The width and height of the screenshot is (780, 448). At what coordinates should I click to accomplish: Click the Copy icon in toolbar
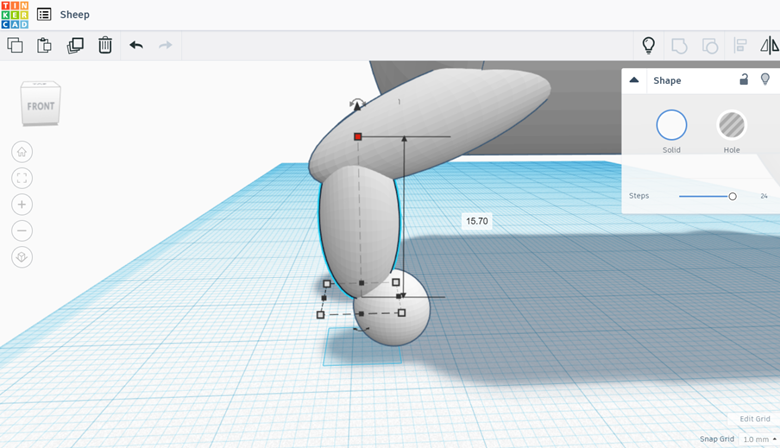[15, 45]
